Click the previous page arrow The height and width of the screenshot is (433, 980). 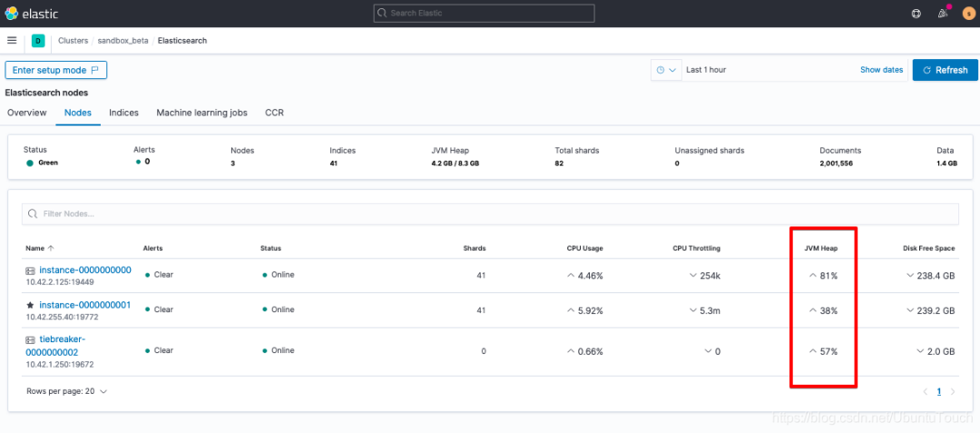click(x=925, y=392)
